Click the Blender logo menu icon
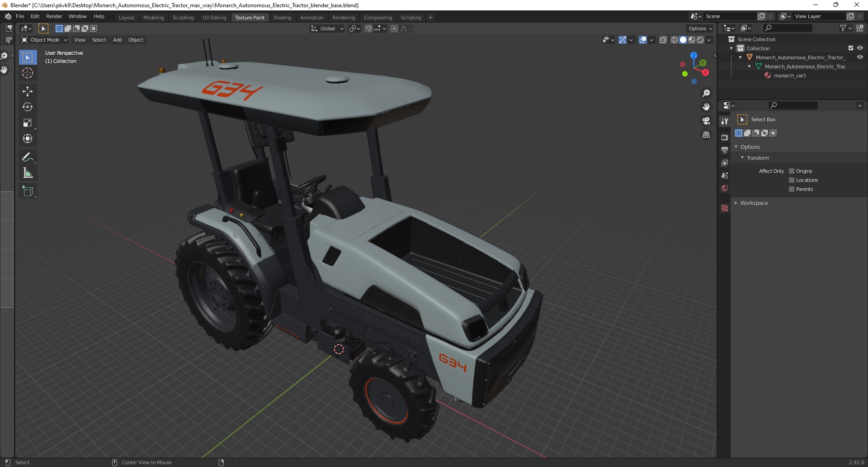Image resolution: width=868 pixels, height=467 pixels. click(8, 16)
